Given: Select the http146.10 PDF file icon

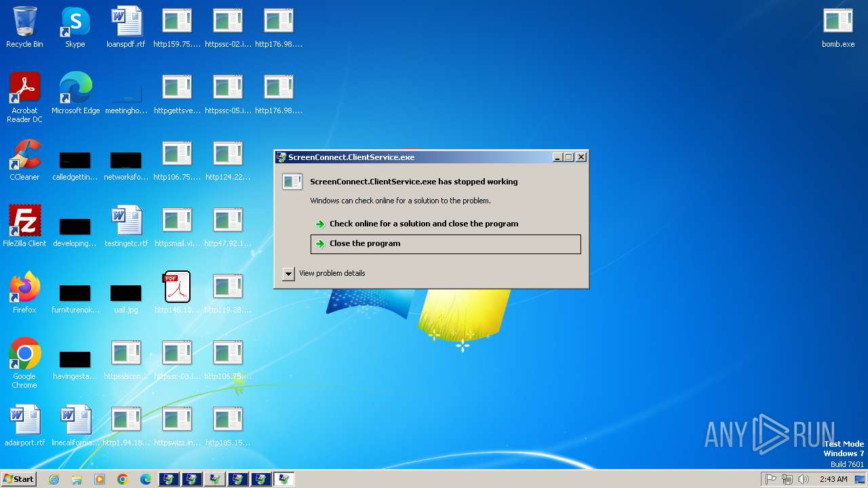Looking at the screenshot, I should tap(177, 293).
